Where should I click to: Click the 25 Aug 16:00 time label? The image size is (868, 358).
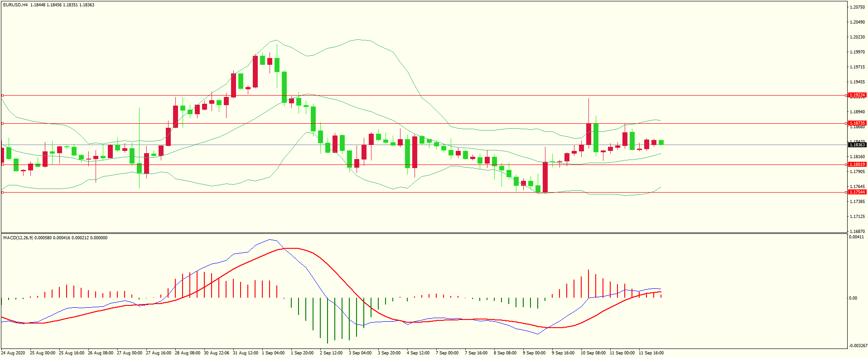pos(72,353)
